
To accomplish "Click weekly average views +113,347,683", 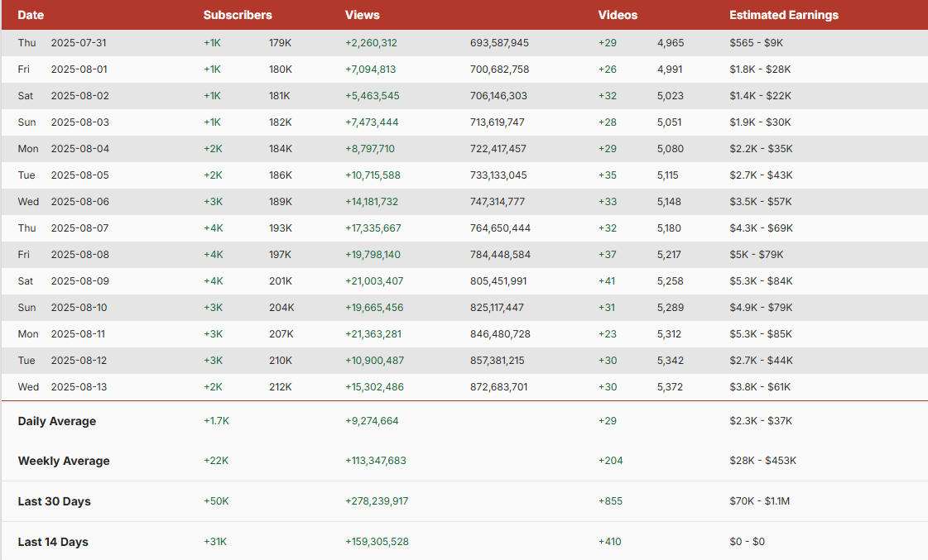I will (376, 461).
